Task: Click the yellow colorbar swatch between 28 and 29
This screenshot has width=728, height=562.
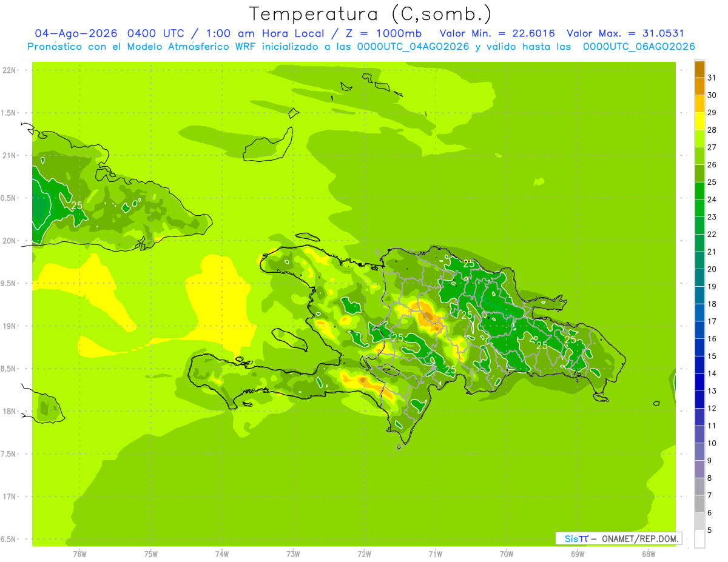Action: [x=699, y=121]
